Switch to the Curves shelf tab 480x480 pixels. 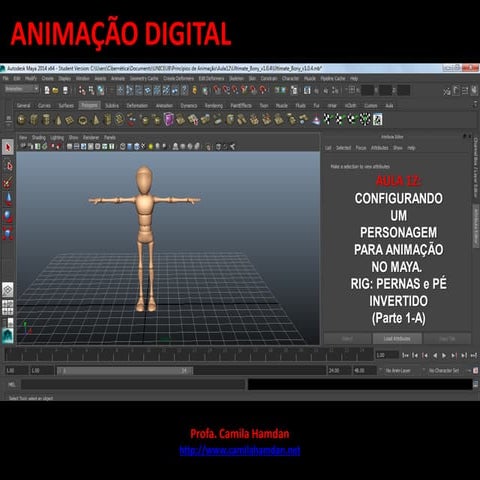click(44, 106)
